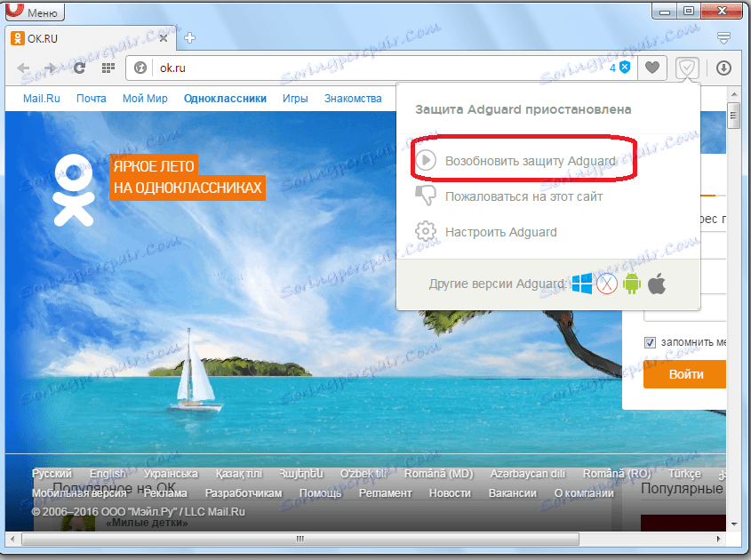Click the Android Adguard icon

coord(632,284)
